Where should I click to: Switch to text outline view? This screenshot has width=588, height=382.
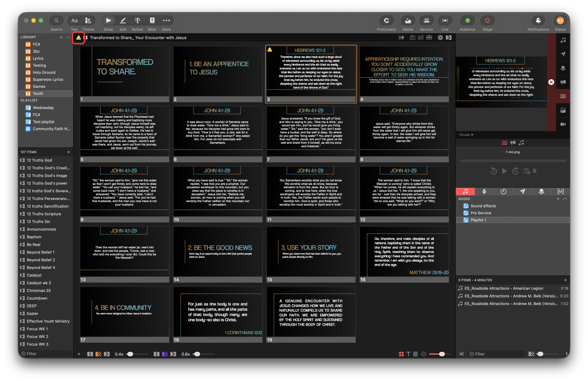pyautogui.click(x=408, y=354)
